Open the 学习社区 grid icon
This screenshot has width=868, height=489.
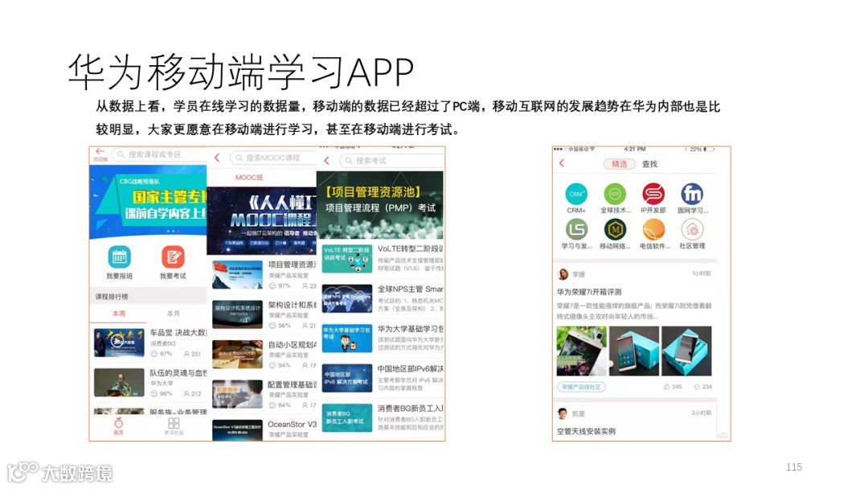pos(174,423)
